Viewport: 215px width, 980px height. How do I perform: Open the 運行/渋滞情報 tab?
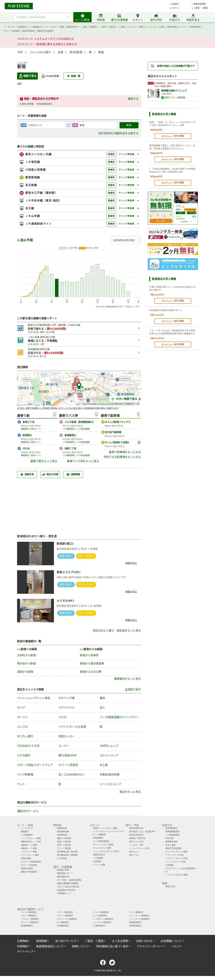(119, 17)
